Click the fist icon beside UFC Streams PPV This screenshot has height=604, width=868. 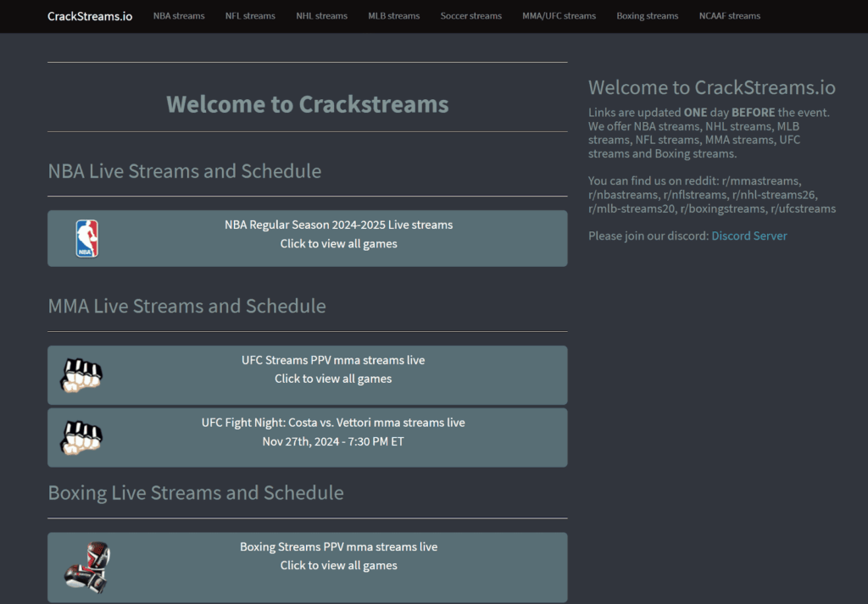[x=81, y=375]
